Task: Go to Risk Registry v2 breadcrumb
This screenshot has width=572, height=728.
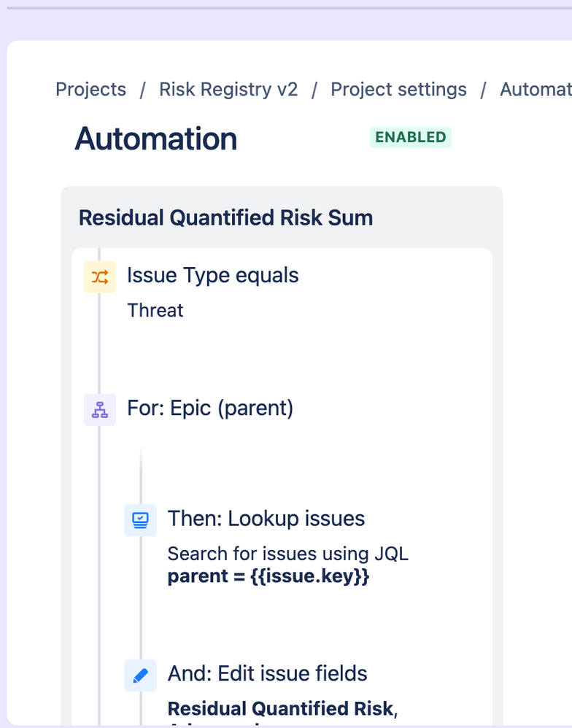Action: [228, 90]
